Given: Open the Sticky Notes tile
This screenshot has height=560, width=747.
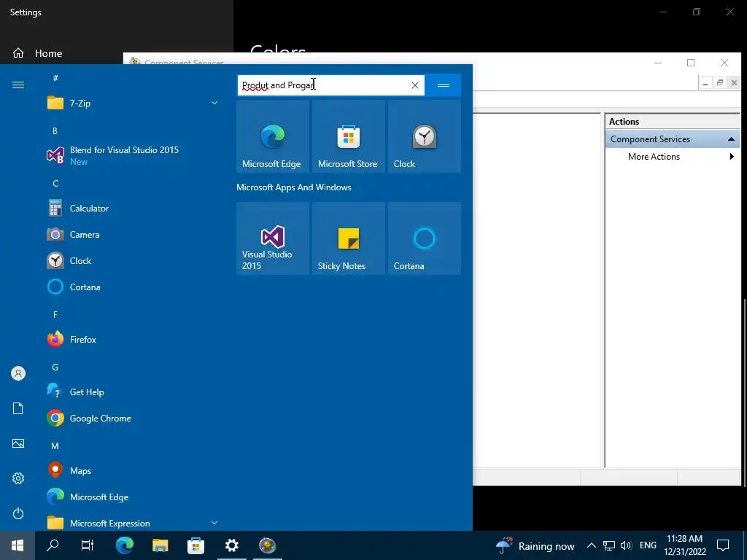Looking at the screenshot, I should point(348,238).
